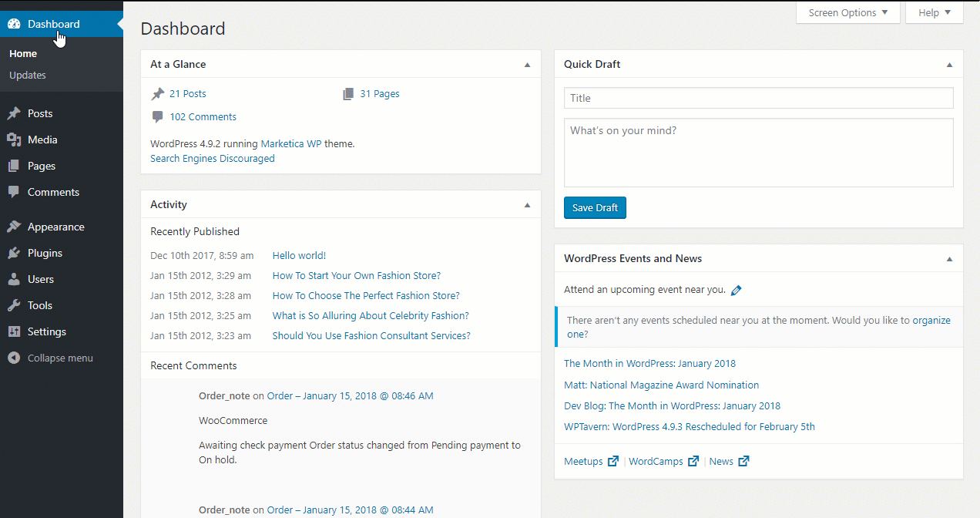Click the pages icon beside 31 Pages

pyautogui.click(x=348, y=94)
